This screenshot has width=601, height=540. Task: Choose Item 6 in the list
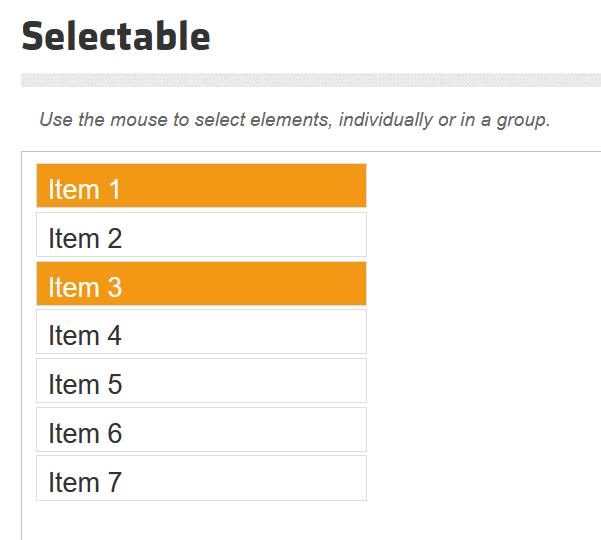(201, 430)
